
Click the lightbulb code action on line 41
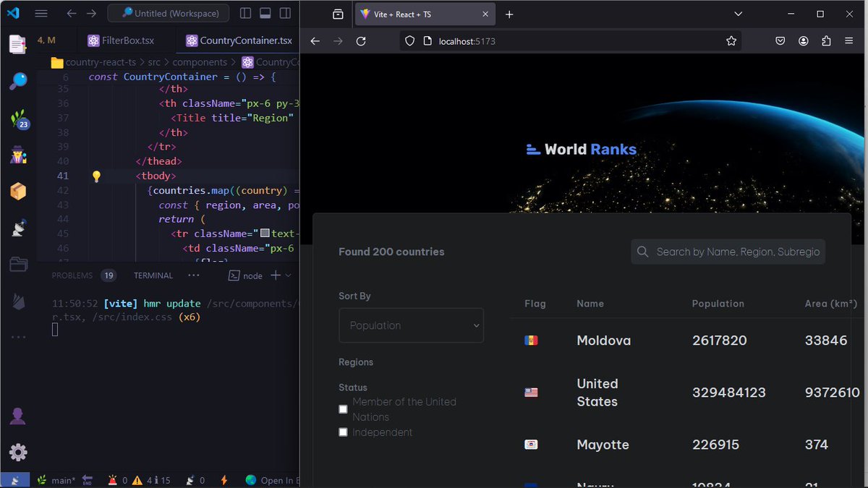pyautogui.click(x=96, y=176)
